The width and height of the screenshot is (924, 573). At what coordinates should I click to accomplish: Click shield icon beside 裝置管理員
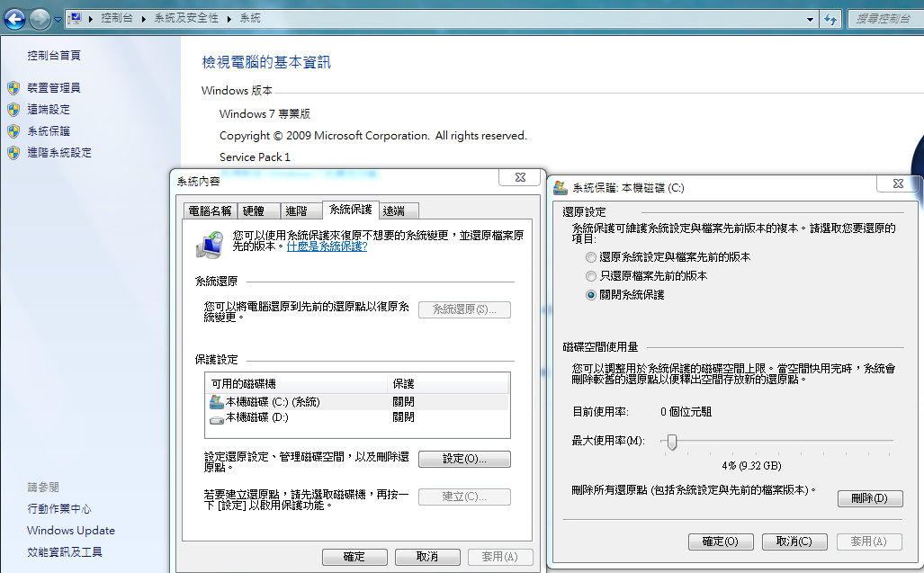[x=13, y=88]
